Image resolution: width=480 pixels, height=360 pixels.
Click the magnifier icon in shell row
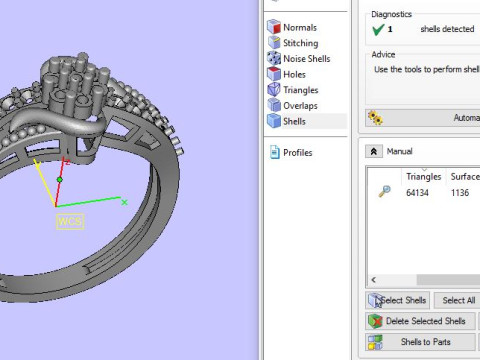tap(384, 192)
